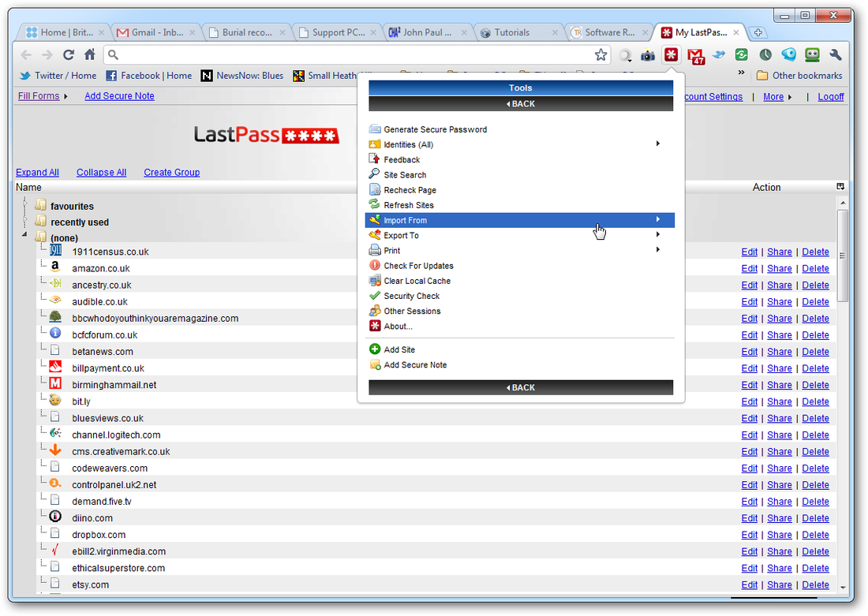Click the browser reload button

(68, 54)
